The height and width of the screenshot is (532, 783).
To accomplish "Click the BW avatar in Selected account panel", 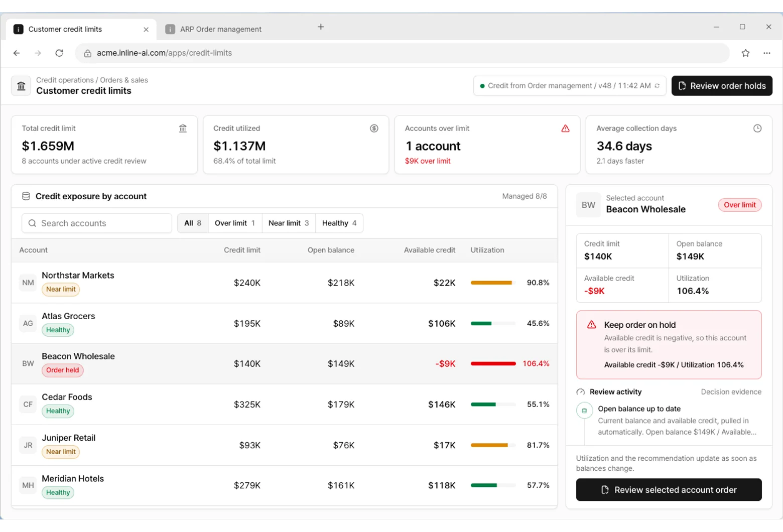I will coord(588,205).
